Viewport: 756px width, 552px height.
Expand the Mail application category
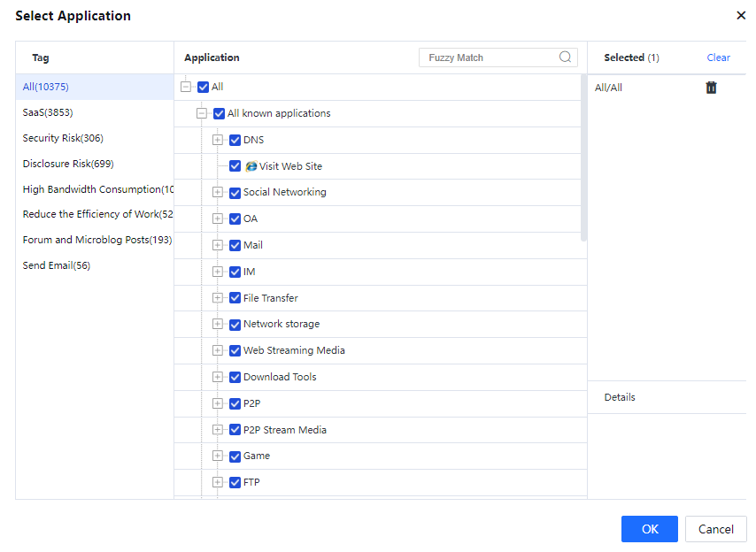point(218,245)
